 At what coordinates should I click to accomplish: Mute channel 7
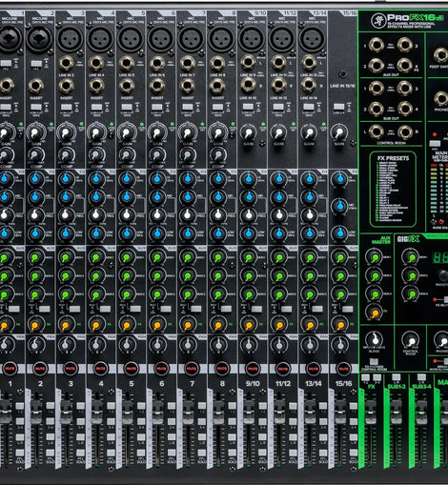coord(191,369)
